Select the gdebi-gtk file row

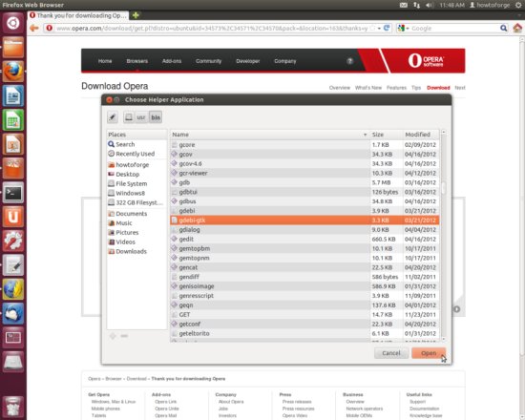(304, 220)
